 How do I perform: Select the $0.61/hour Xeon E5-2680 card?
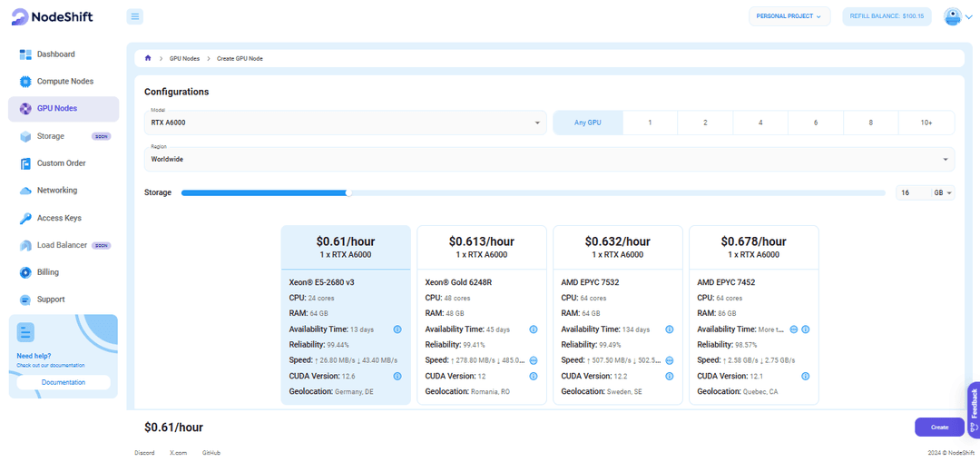click(346, 314)
